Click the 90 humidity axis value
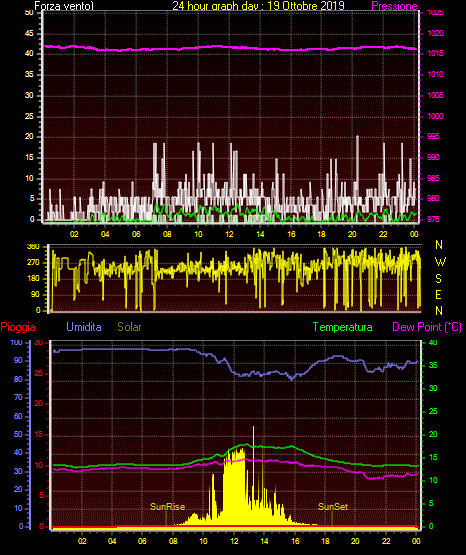Screen dimensions: 466x555 click(18, 360)
